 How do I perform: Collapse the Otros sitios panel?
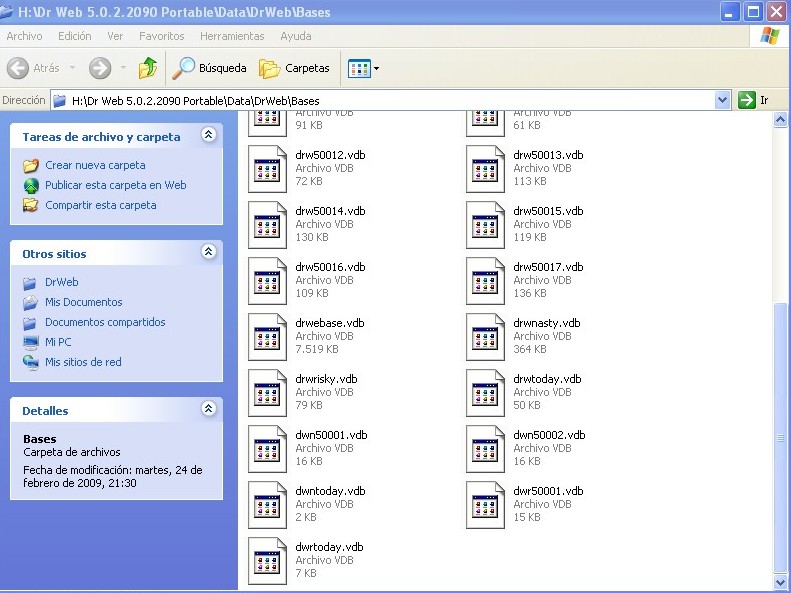point(208,253)
